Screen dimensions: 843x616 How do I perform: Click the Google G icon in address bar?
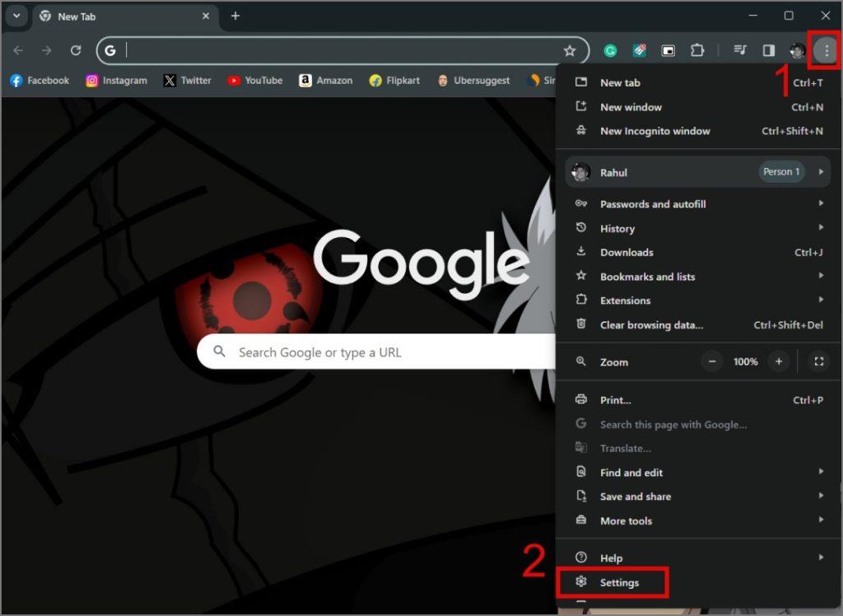point(111,50)
